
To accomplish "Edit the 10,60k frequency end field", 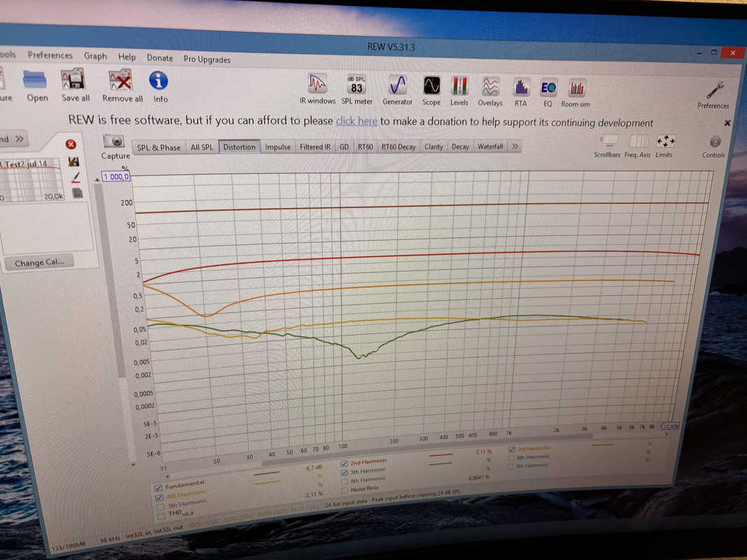I will 671,427.
